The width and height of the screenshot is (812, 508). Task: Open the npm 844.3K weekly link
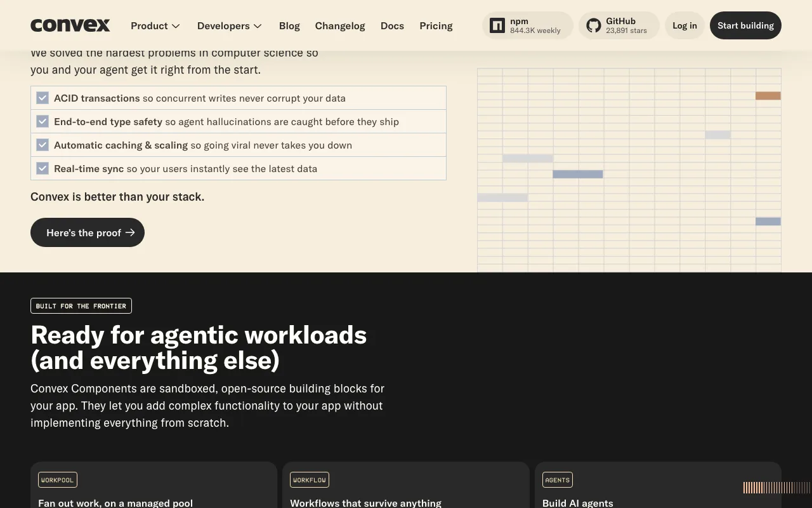[528, 25]
